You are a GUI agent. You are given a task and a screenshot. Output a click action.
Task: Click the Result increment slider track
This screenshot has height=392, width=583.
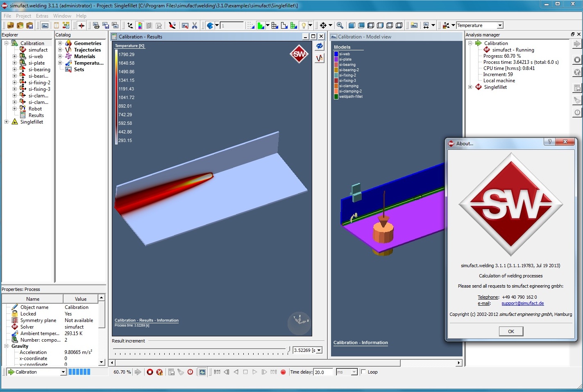click(x=201, y=349)
